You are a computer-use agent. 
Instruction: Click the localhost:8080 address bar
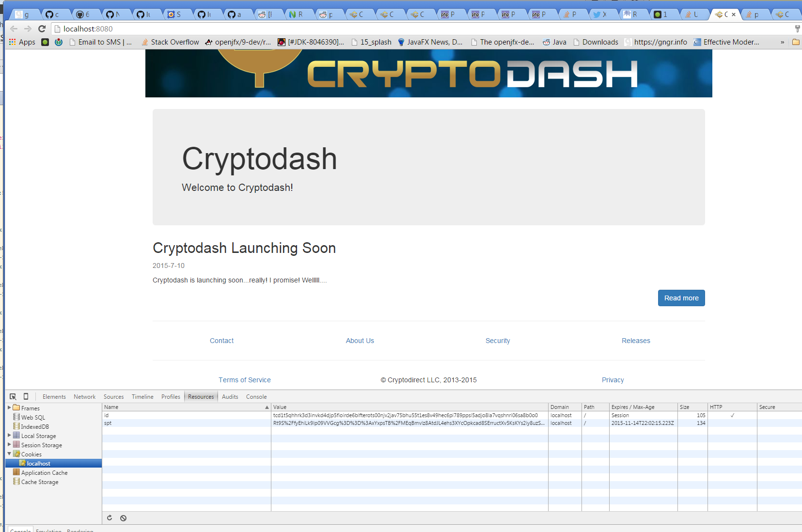(422, 29)
